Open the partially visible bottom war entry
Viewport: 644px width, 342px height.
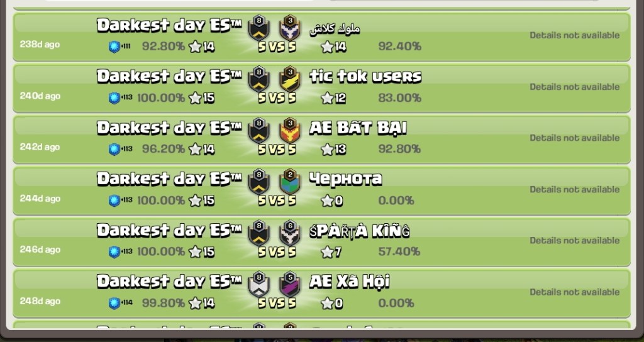[321, 325]
